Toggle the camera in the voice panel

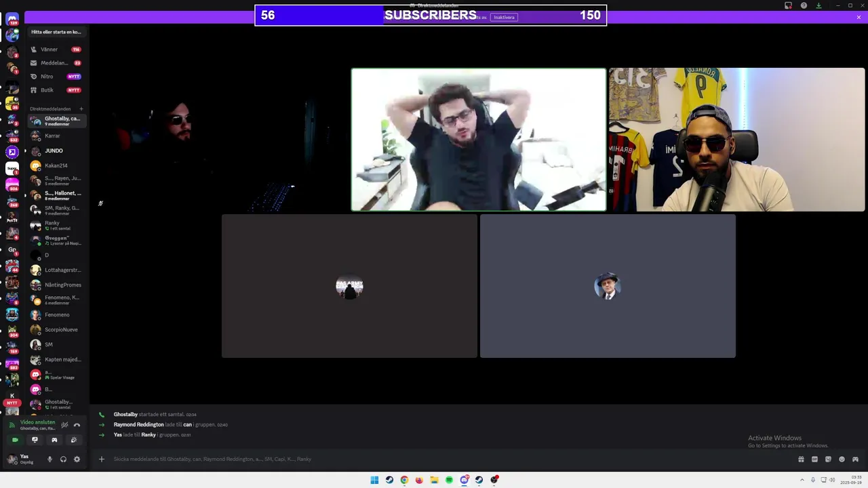click(x=15, y=440)
